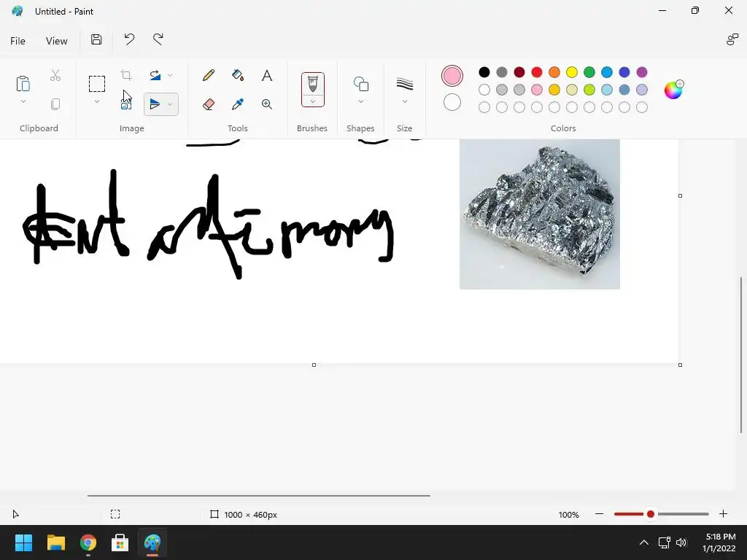Select the Eraser tool
The width and height of the screenshot is (747, 560).
[x=208, y=104]
